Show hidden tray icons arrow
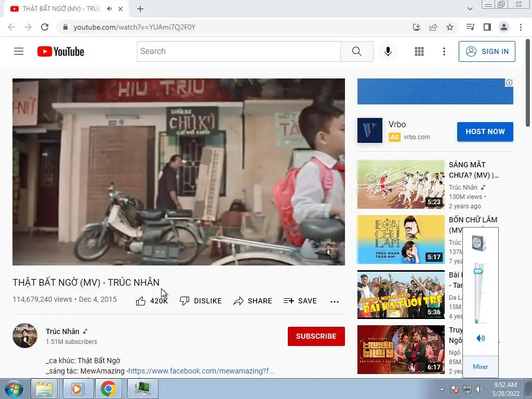This screenshot has width=532, height=399. (x=442, y=389)
